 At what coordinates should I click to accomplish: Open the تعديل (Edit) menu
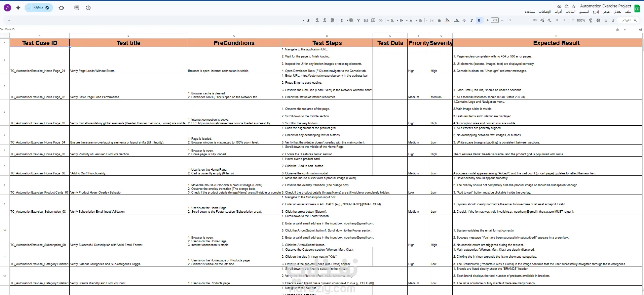click(x=617, y=12)
